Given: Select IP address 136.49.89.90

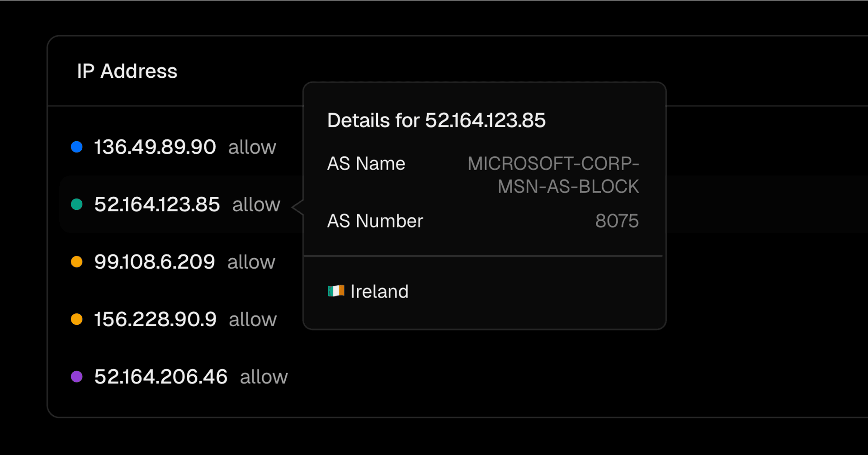Looking at the screenshot, I should click(x=155, y=147).
